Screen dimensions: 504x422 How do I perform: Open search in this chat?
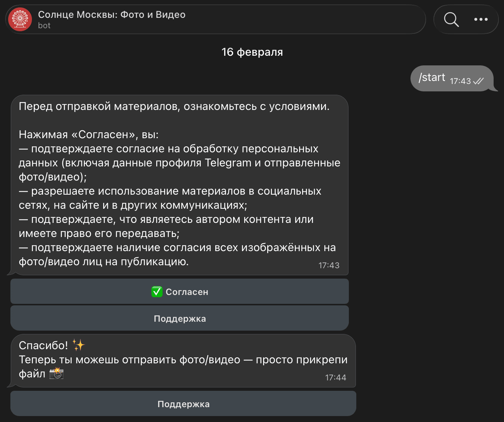pyautogui.click(x=451, y=19)
